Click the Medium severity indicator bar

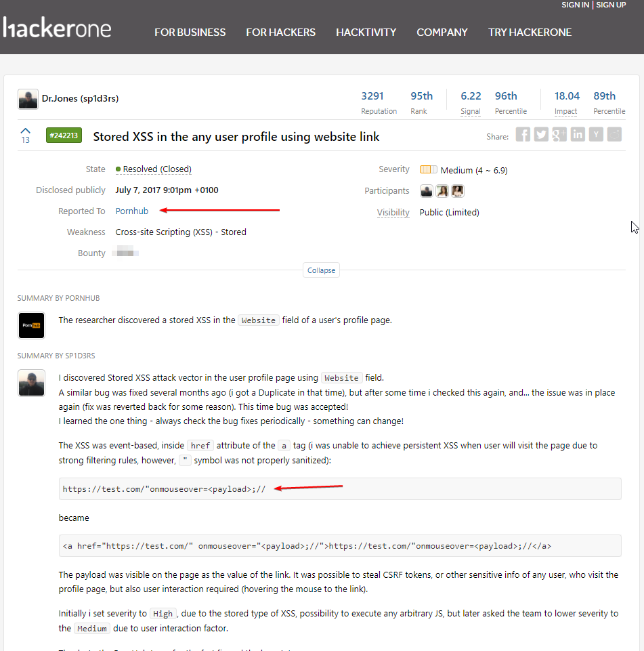click(x=428, y=169)
